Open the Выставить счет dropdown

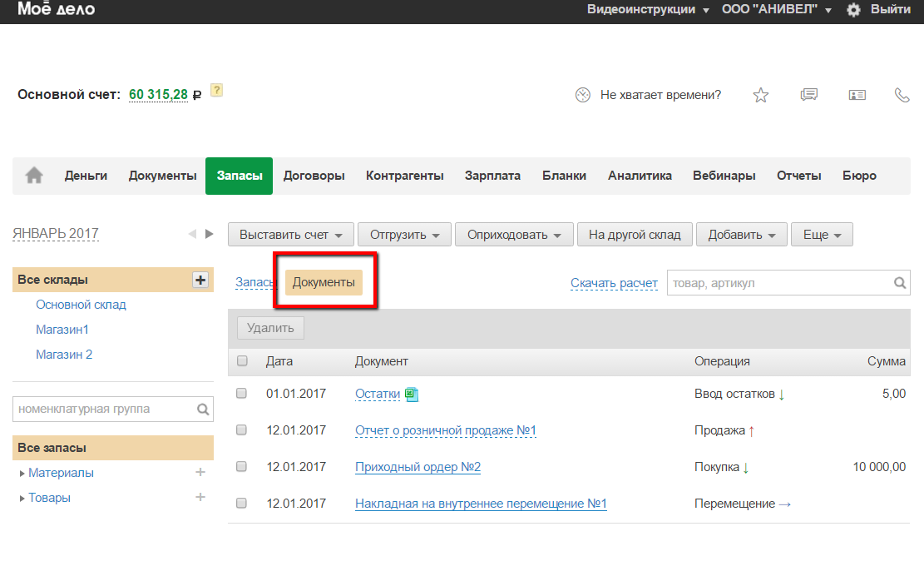click(291, 235)
